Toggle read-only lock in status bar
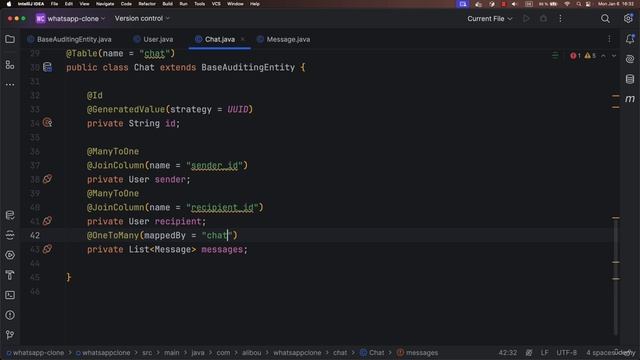Viewport: 640px width, 360px height. click(x=529, y=352)
